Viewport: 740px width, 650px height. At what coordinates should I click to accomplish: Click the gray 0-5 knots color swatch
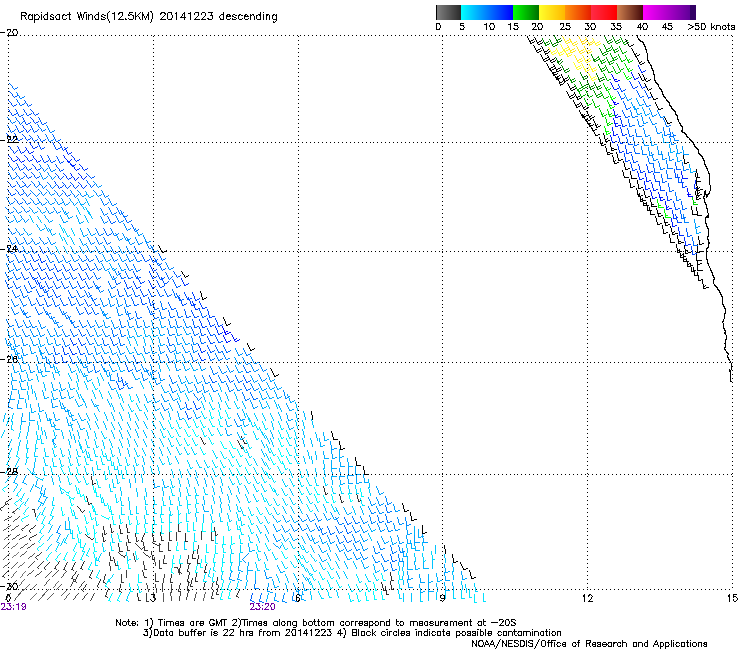448,12
